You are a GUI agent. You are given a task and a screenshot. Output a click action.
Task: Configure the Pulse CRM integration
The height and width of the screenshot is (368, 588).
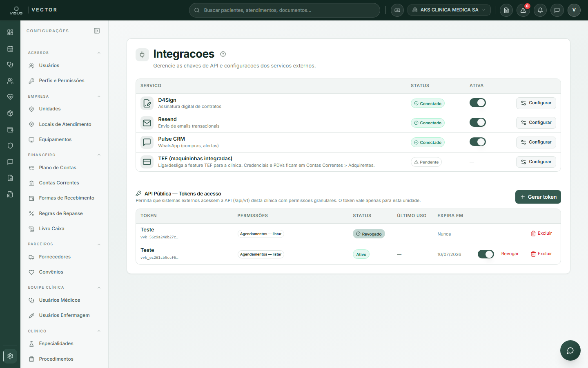[536, 142]
